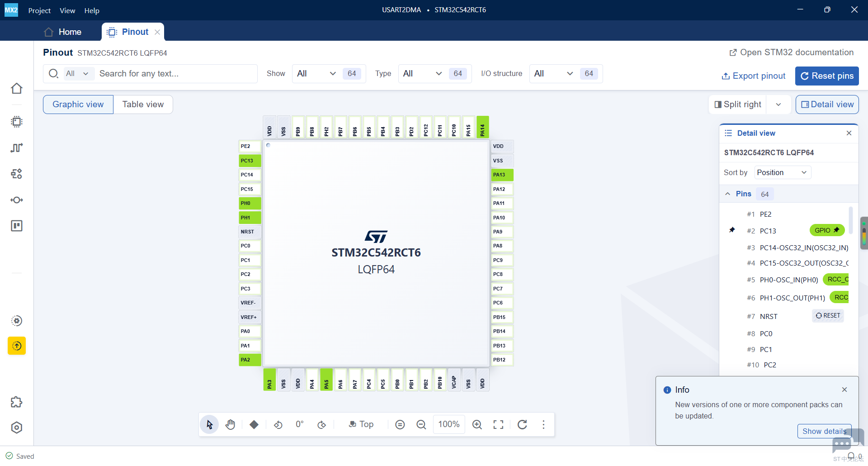Open the peripherals configuration sidebar icon
Image resolution: width=868 pixels, height=466 pixels.
point(17,174)
